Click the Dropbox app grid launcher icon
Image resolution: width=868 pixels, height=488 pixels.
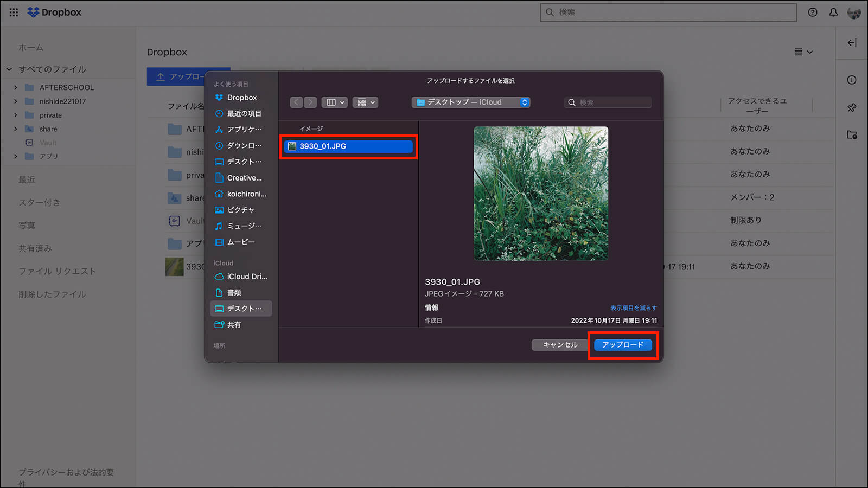14,12
